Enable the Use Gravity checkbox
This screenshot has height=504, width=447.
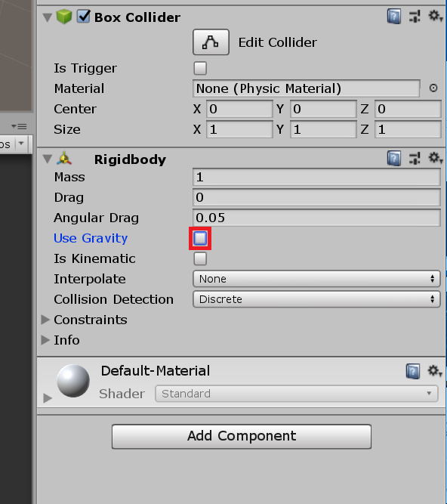click(200, 238)
